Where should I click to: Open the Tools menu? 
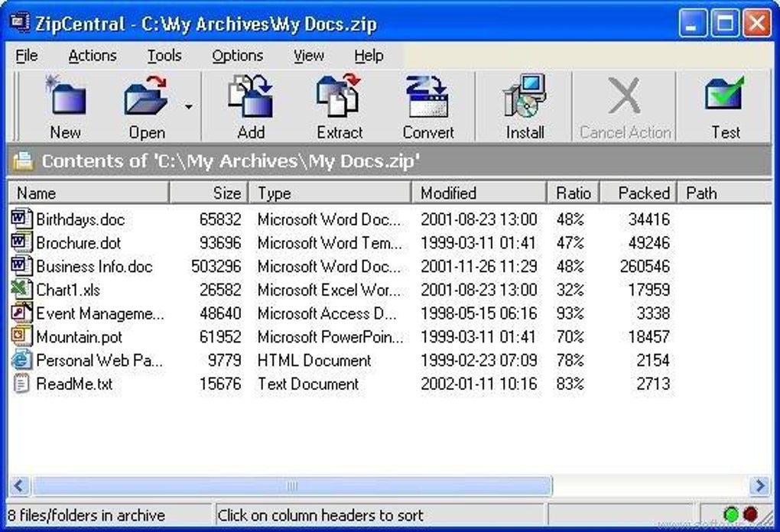(164, 56)
